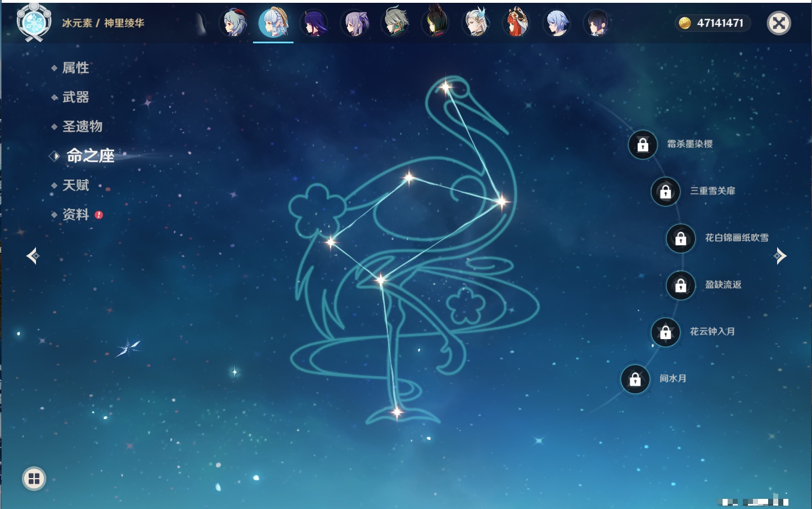Image resolution: width=812 pixels, height=509 pixels.
Task: Click the star at the top of the wing
Action: tap(409, 178)
